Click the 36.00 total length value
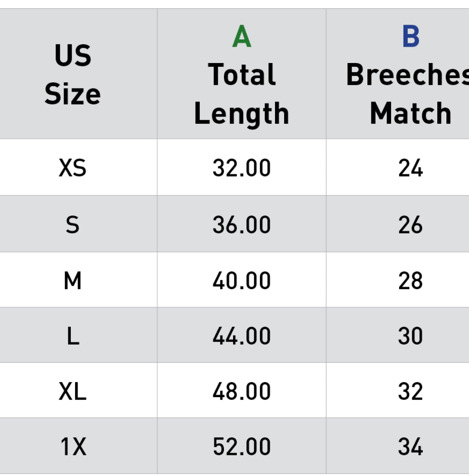 coord(241,225)
